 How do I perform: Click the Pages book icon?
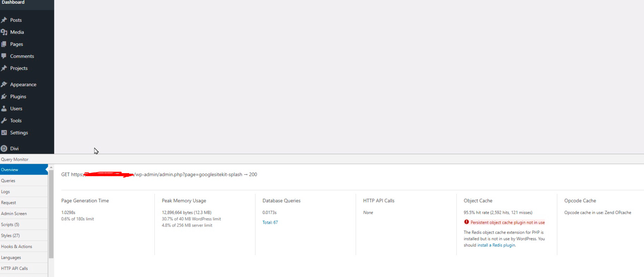coord(4,44)
